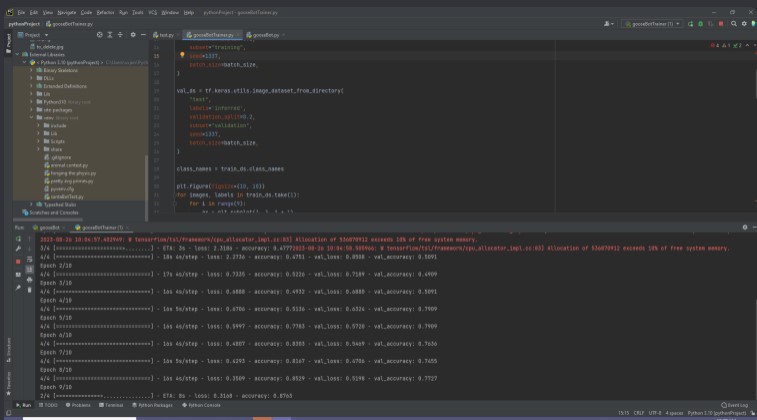
Task: Click the errors count indicator in editor
Action: tap(715, 45)
